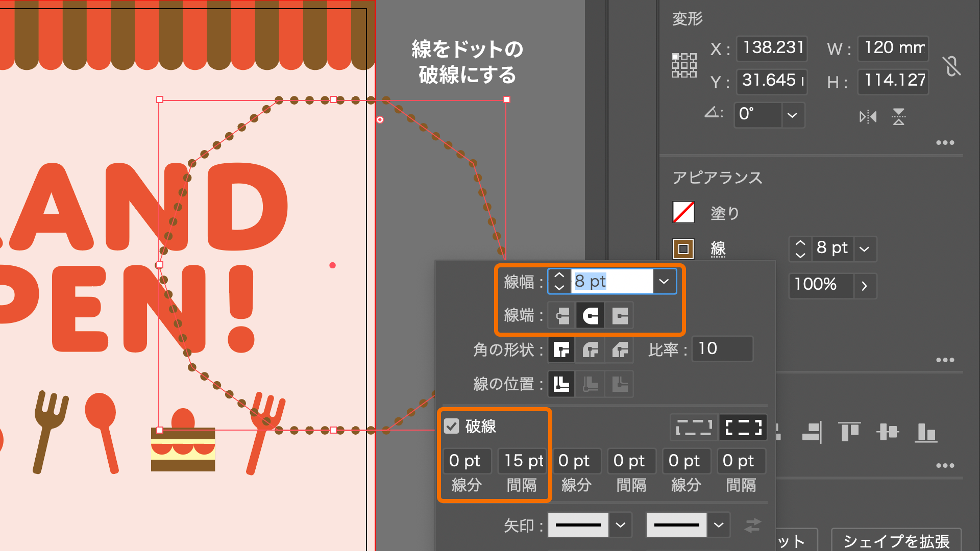Click the reference point grid icon
This screenshot has width=980, height=551.
(x=684, y=65)
